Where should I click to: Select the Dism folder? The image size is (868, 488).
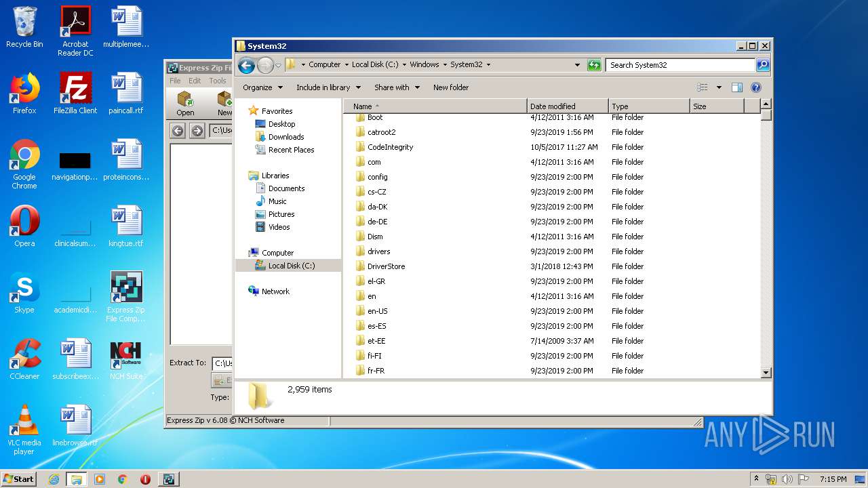tap(375, 237)
